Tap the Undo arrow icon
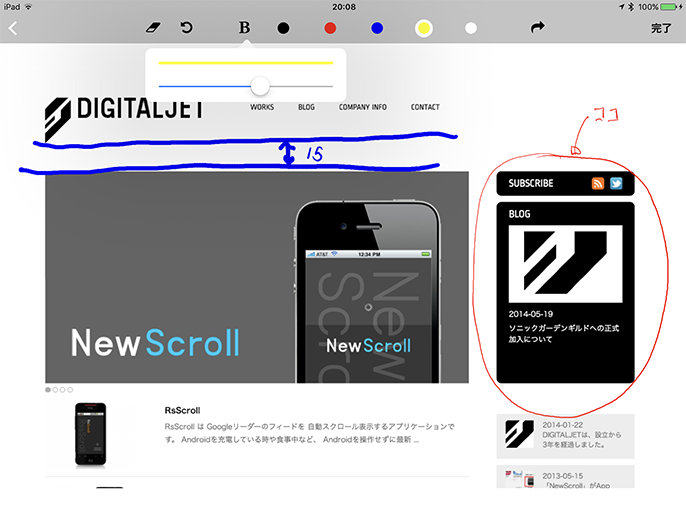Image resolution: width=686 pixels, height=515 pixels. pyautogui.click(x=186, y=28)
